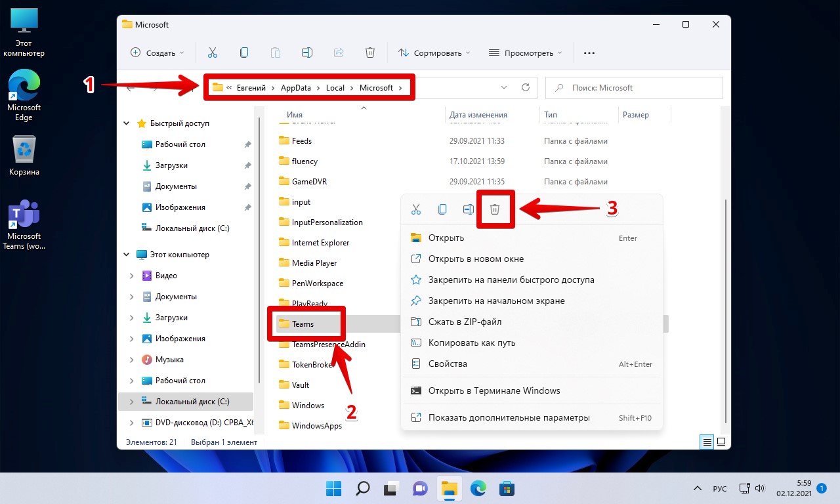Choose Открыть в новом окне
This screenshot has height=504, width=840.
click(532, 259)
